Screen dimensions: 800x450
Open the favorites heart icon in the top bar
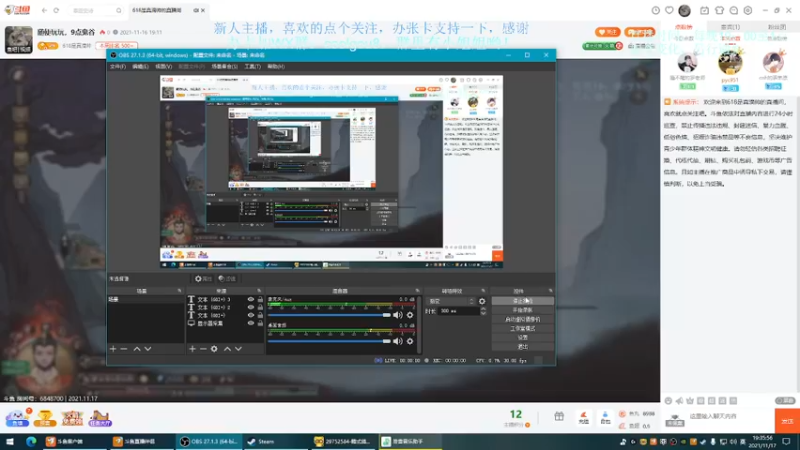coord(669,10)
